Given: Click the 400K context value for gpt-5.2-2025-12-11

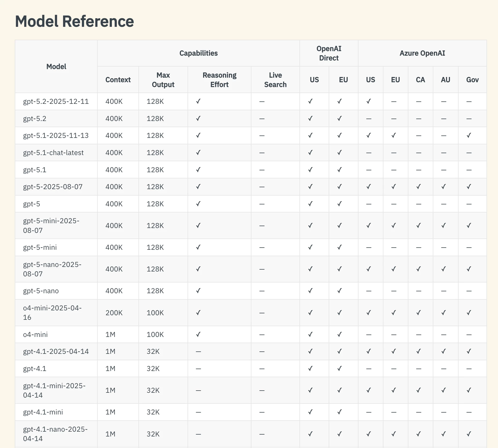Looking at the screenshot, I should click(114, 101).
